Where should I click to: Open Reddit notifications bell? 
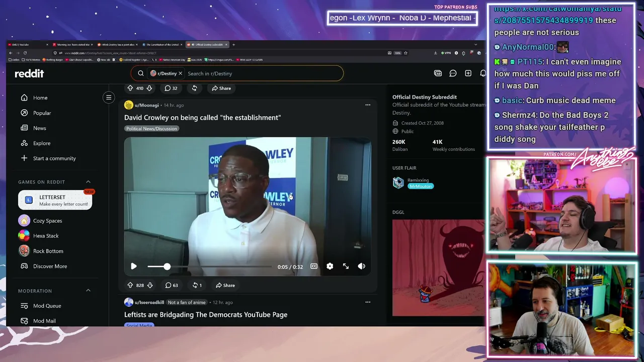pos(483,73)
